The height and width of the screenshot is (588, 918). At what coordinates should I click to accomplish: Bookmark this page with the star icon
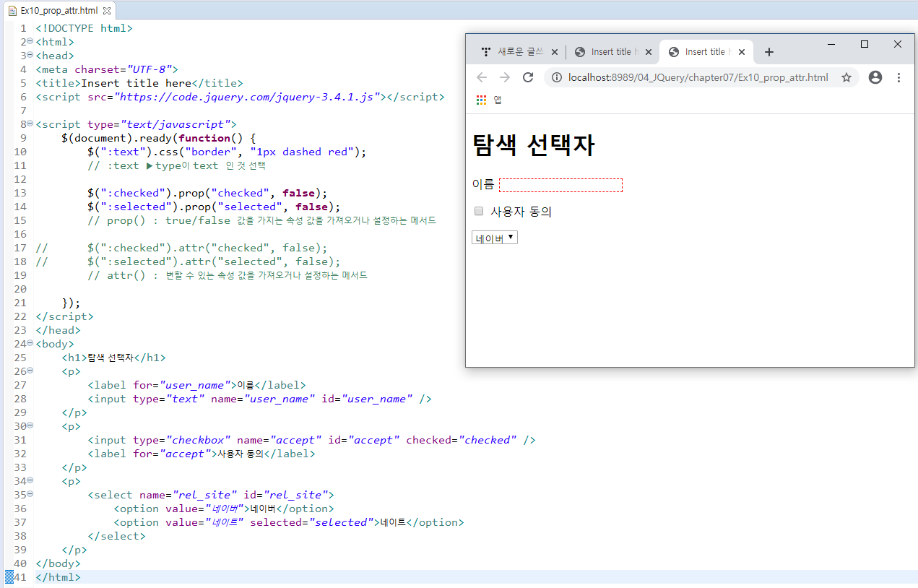coord(846,77)
